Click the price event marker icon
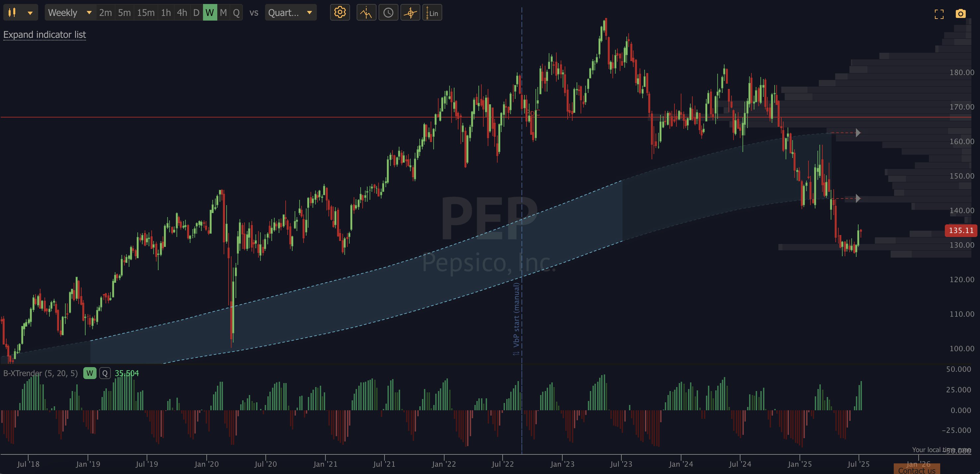Image resolution: width=980 pixels, height=474 pixels. 366,13
